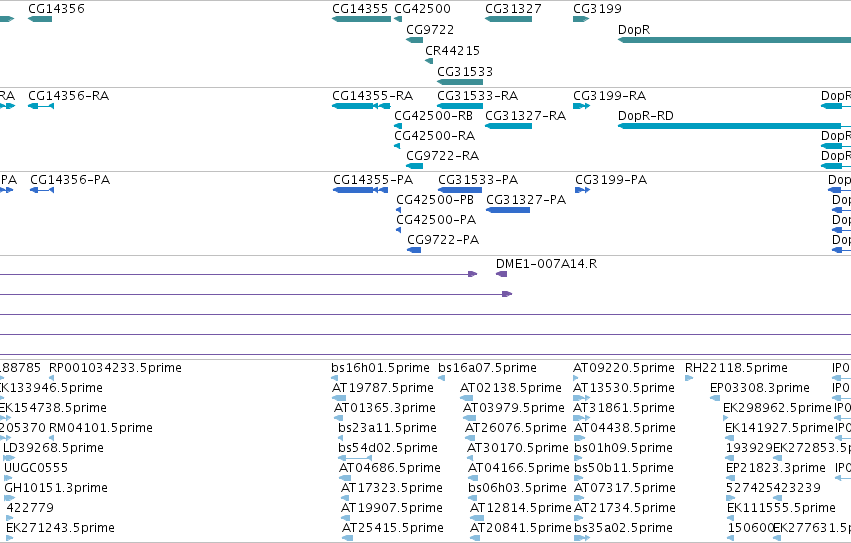Click the AT03979.5prime EST label
The image size is (851, 543).
pyautogui.click(x=514, y=408)
